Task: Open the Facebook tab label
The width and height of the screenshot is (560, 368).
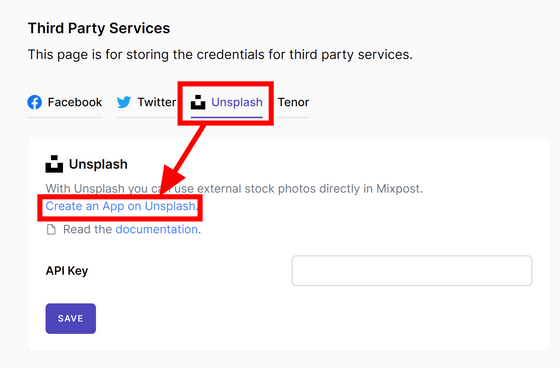Action: (x=75, y=102)
